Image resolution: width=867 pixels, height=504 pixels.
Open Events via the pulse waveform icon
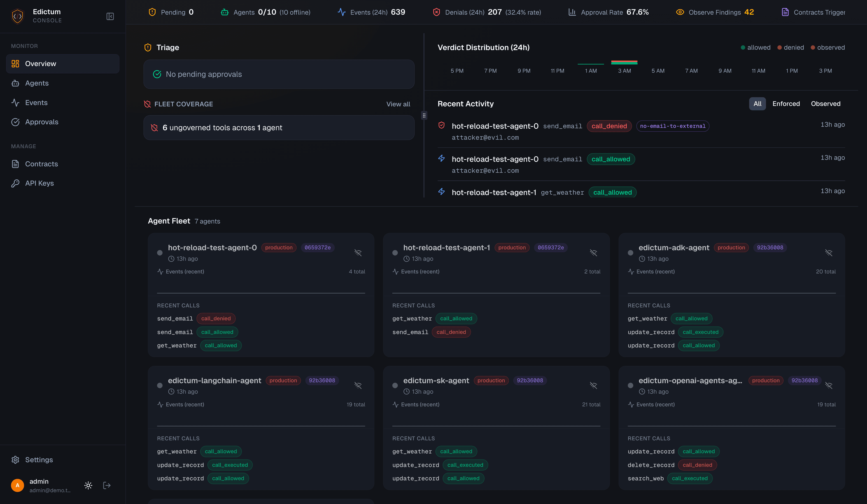15,102
